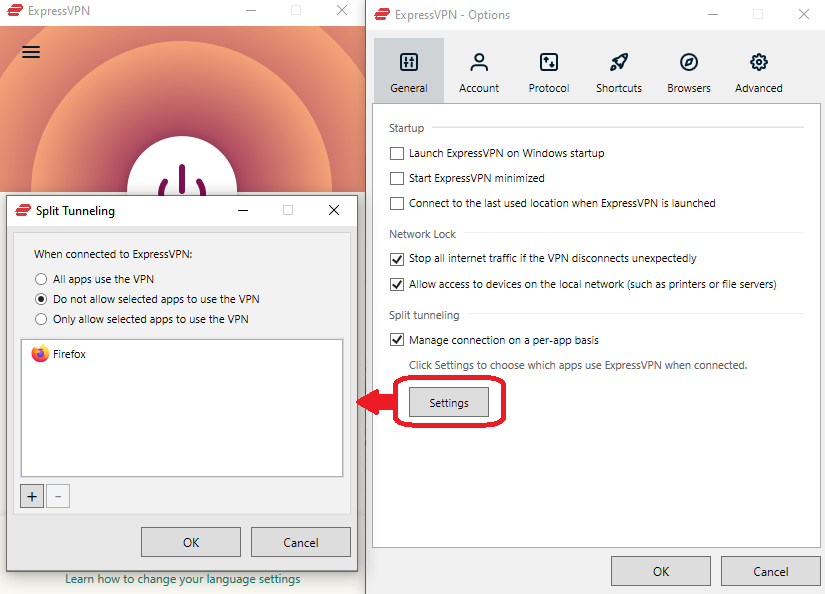Choose Only allow selected apps to use VPN

pyautogui.click(x=41, y=319)
